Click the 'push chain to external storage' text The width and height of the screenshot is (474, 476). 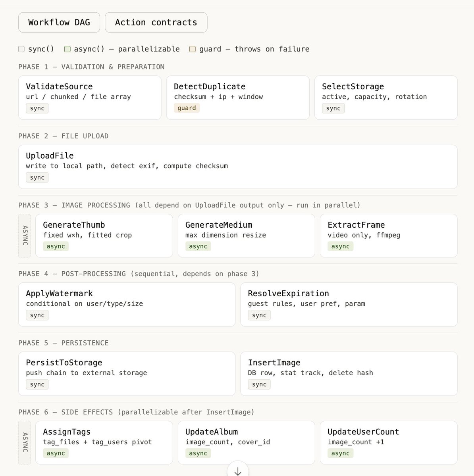[87, 373]
